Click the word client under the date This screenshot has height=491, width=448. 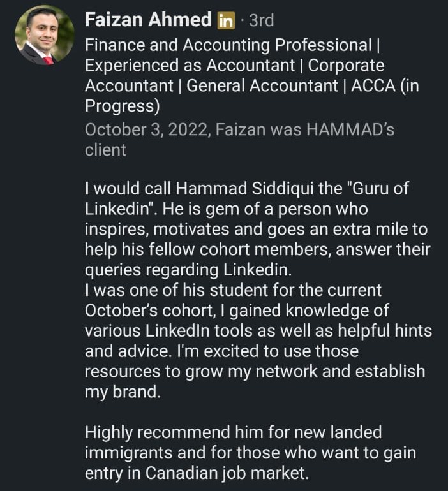pos(105,150)
